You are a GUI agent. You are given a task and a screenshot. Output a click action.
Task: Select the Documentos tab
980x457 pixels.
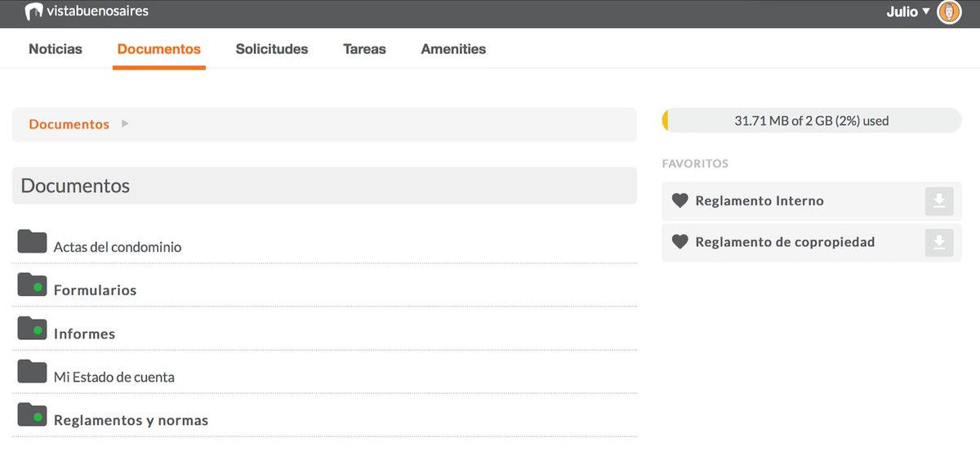(159, 49)
